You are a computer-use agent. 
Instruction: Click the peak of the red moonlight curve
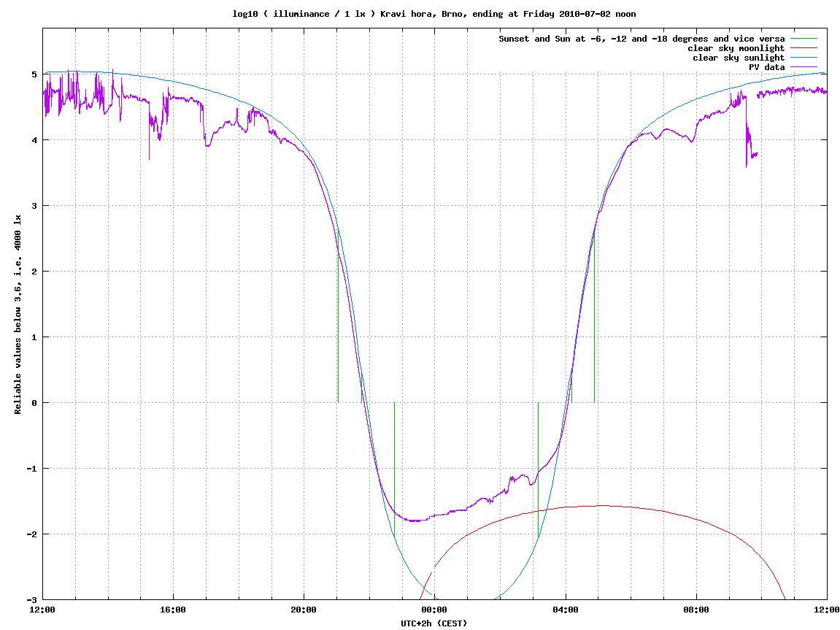(x=603, y=506)
